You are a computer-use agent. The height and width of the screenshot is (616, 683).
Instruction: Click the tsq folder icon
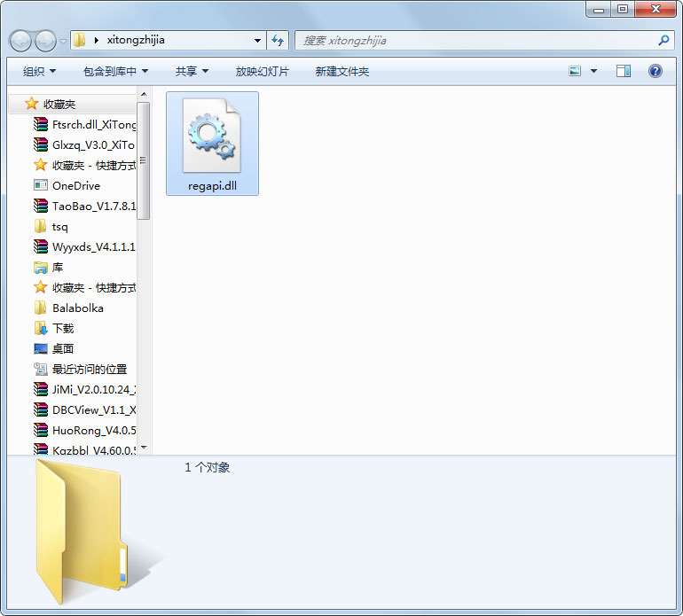pos(41,226)
